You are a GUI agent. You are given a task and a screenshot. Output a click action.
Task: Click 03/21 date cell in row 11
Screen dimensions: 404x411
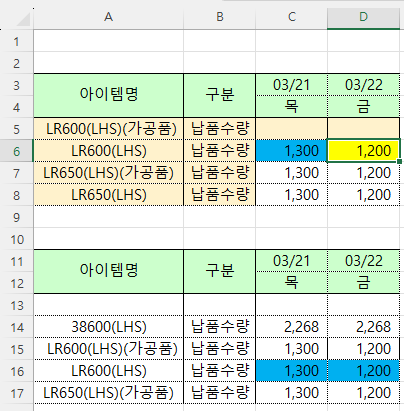[292, 261]
